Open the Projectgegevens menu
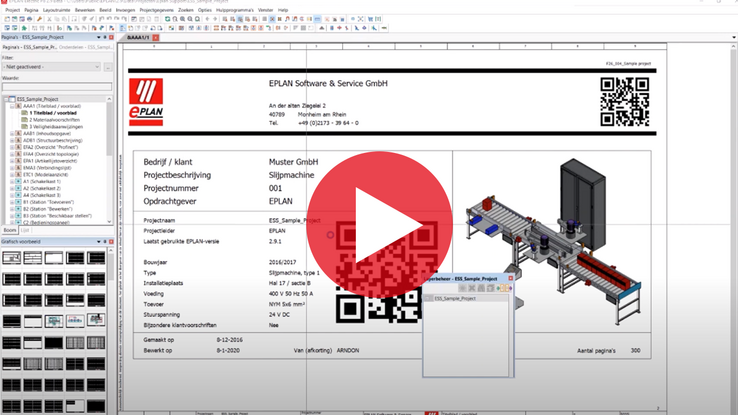Viewport: 738px width, 415px height. pyautogui.click(x=156, y=10)
